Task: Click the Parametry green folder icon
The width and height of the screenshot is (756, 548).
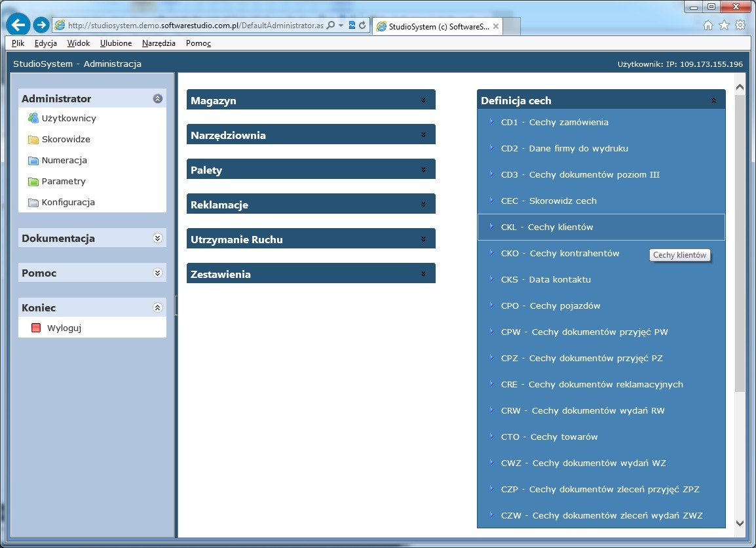Action: (x=33, y=182)
